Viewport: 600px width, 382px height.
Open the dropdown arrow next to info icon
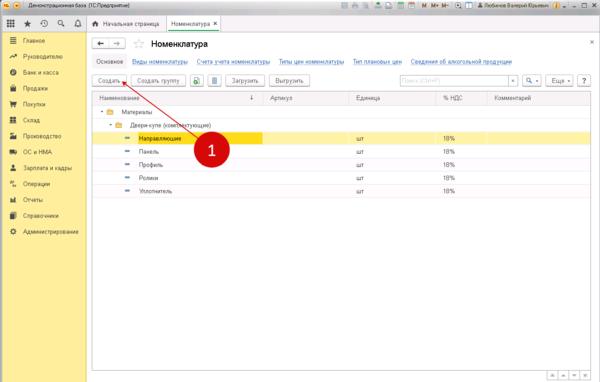tap(565, 6)
